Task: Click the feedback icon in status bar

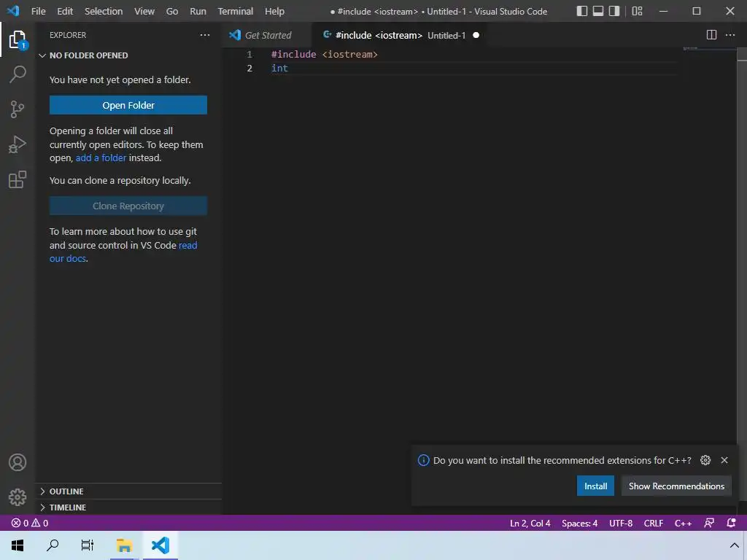Action: click(709, 523)
